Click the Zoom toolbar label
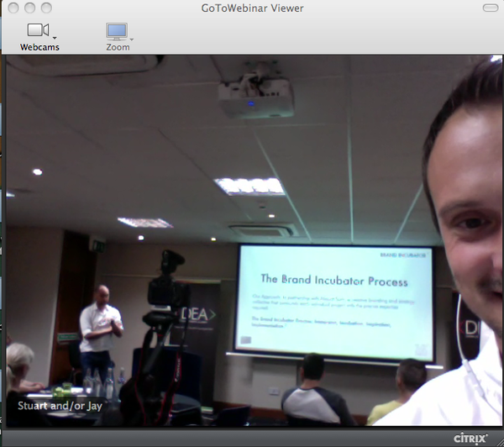Screen dimensions: 504x447 tap(118, 47)
